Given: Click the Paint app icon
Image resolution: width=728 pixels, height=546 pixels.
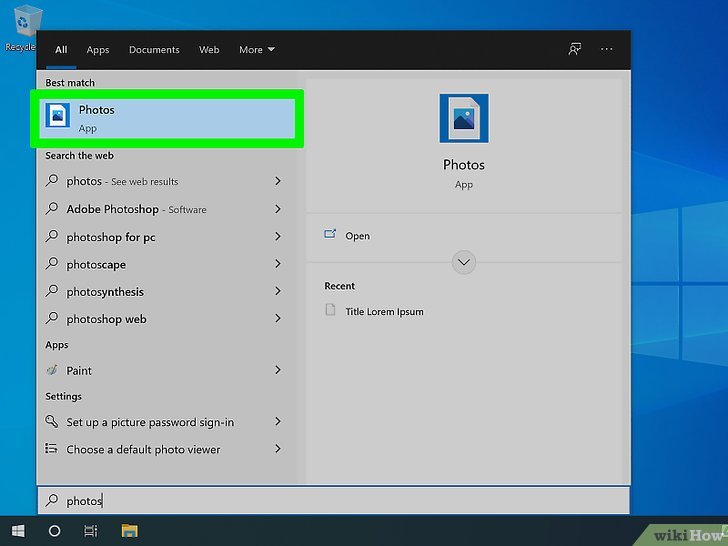Looking at the screenshot, I should click(53, 370).
